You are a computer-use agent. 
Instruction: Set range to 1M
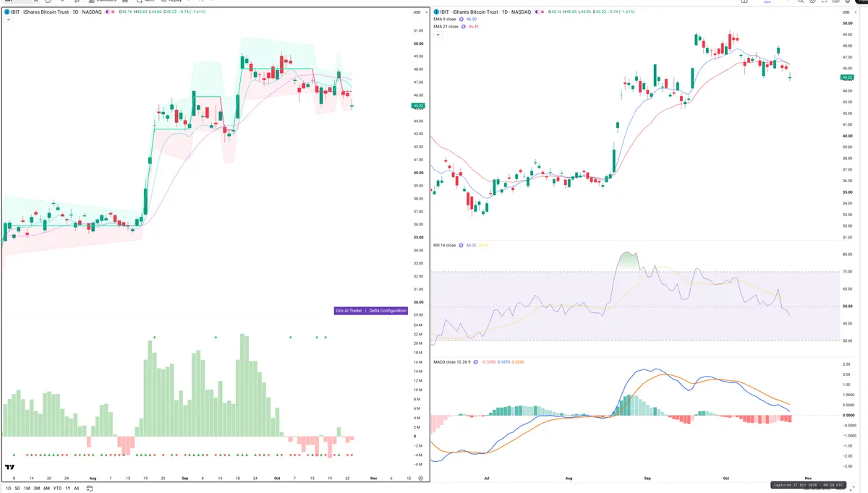click(27, 488)
